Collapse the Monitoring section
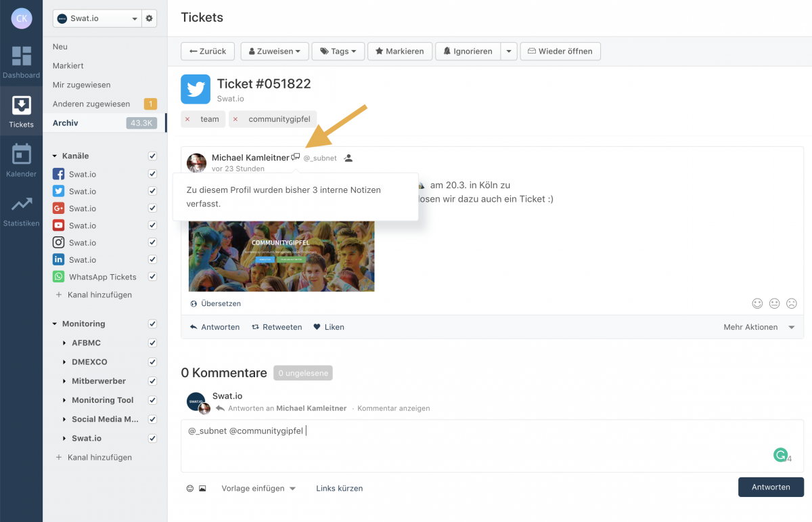The width and height of the screenshot is (812, 522). tap(55, 324)
